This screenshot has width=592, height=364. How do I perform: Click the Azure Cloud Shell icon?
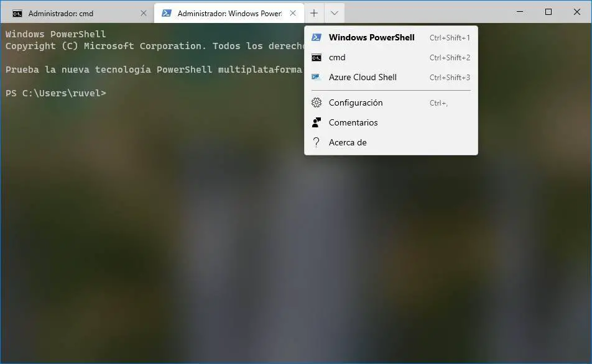(317, 77)
